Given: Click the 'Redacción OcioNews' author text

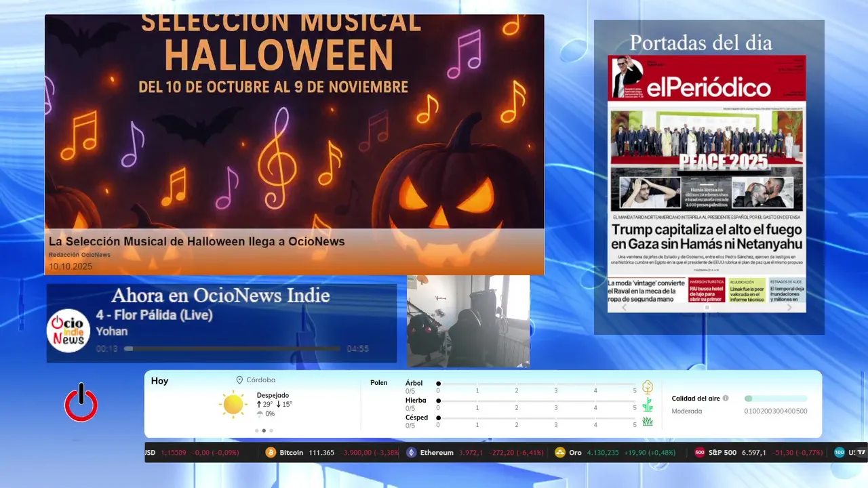Looking at the screenshot, I should tap(79, 255).
